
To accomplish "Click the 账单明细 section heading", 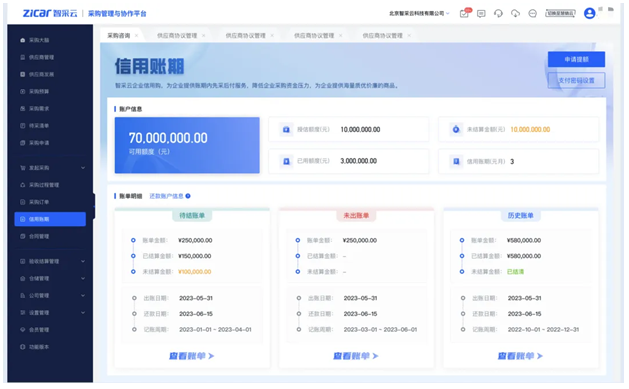I will click(130, 196).
